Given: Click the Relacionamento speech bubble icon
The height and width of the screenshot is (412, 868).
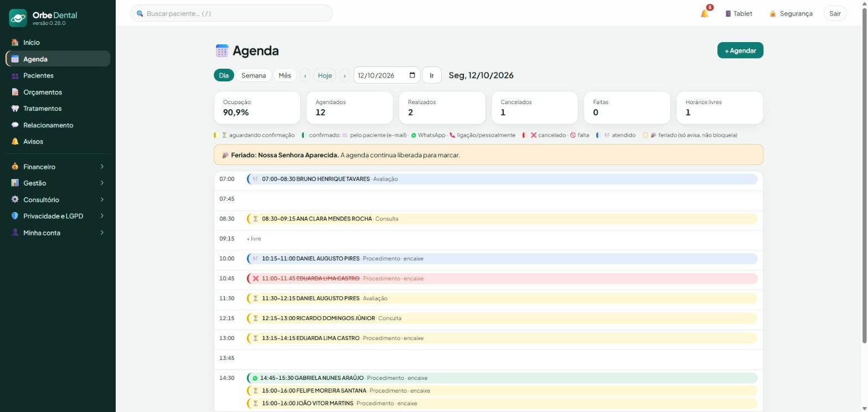Looking at the screenshot, I should (15, 125).
